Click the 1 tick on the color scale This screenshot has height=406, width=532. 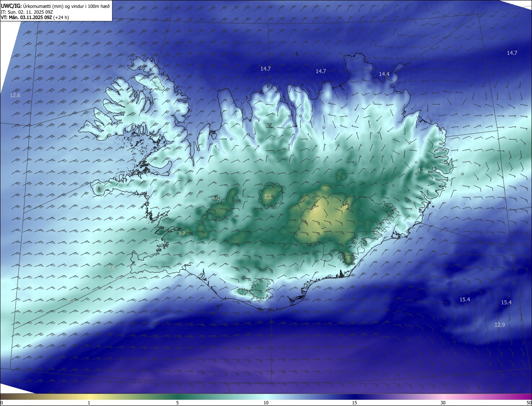(x=89, y=403)
